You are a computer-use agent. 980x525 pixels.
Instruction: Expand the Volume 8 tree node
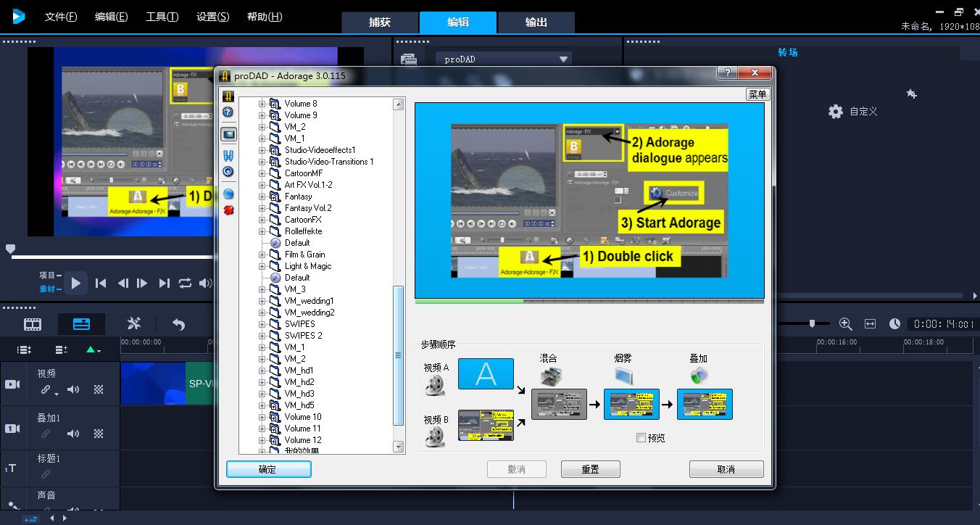tap(262, 104)
